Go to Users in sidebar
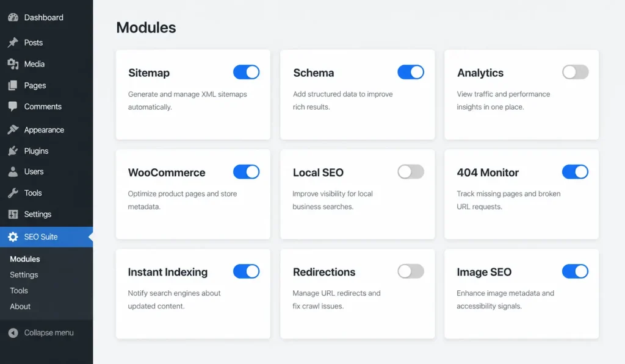This screenshot has width=625, height=364. 34,172
